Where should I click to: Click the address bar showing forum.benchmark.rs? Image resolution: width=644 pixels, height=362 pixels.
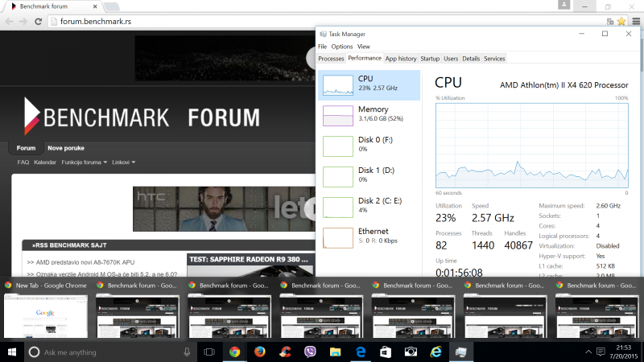[328, 22]
